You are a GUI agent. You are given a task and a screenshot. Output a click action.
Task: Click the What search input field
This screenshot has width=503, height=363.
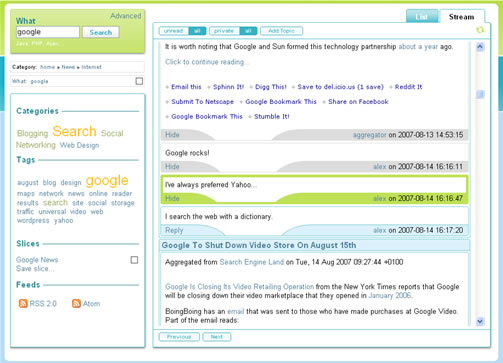pos(48,32)
